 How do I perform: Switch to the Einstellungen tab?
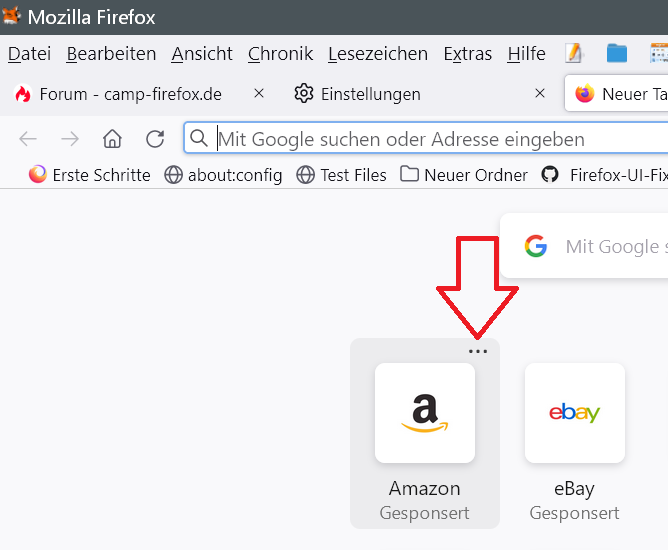click(370, 94)
